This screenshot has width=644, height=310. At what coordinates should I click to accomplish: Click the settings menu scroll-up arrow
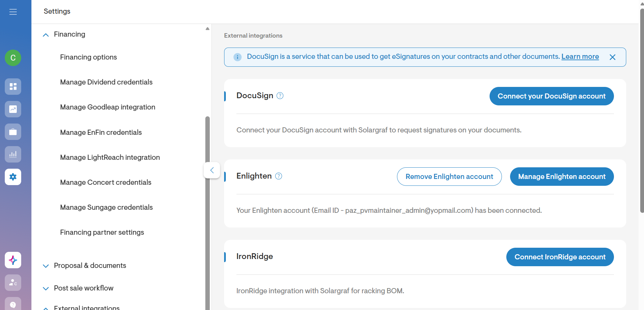click(207, 29)
